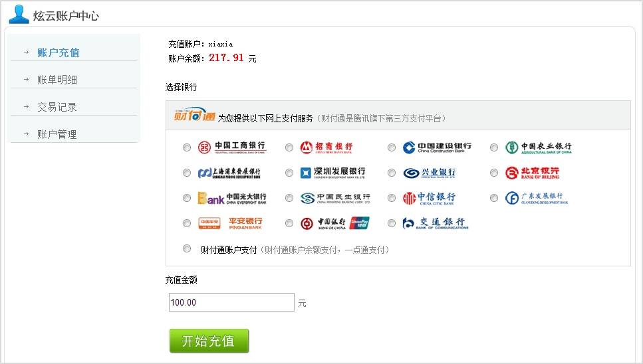
Task: Select the 平安银行 radio button
Action: (x=187, y=223)
